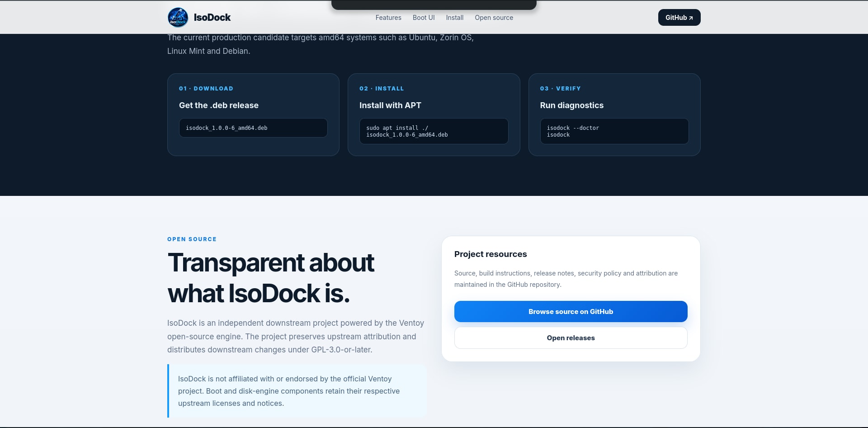
Task: Click the amd64 systems intro paragraph
Action: (x=321, y=44)
